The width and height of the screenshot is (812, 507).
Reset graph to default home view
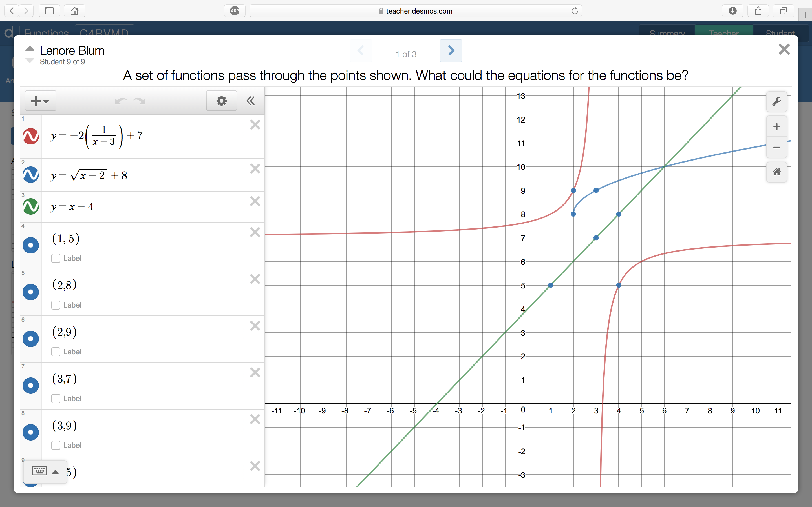(776, 172)
